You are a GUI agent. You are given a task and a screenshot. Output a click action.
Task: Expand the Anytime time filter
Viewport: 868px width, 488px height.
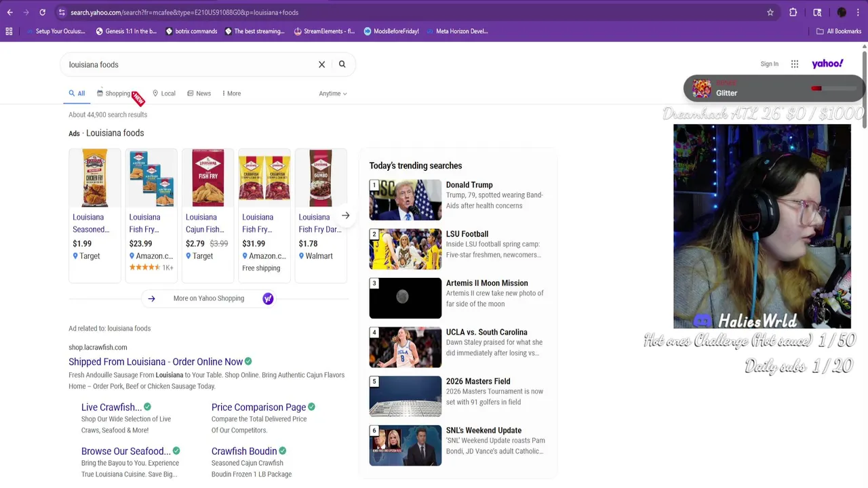[x=333, y=94]
